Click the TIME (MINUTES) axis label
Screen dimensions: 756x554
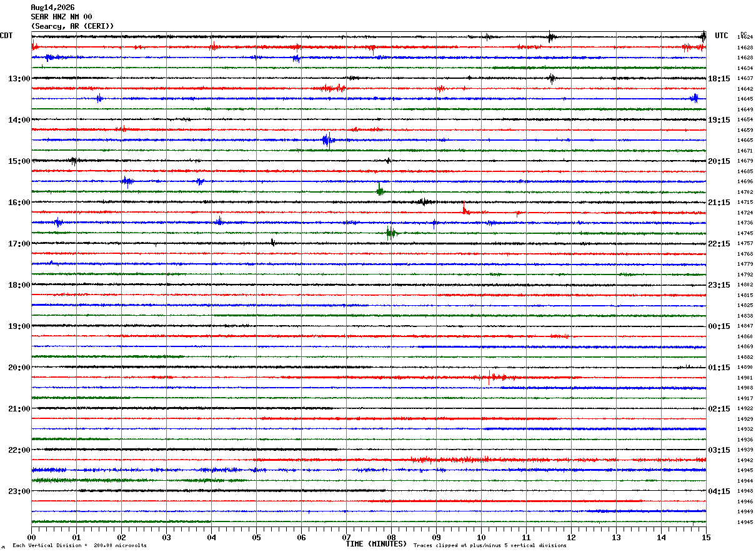pos(376,544)
